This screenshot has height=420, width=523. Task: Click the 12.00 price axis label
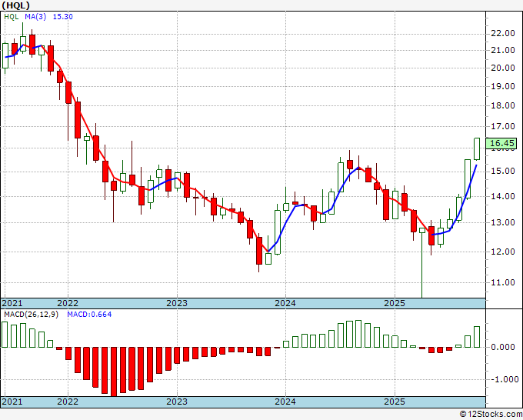point(503,252)
